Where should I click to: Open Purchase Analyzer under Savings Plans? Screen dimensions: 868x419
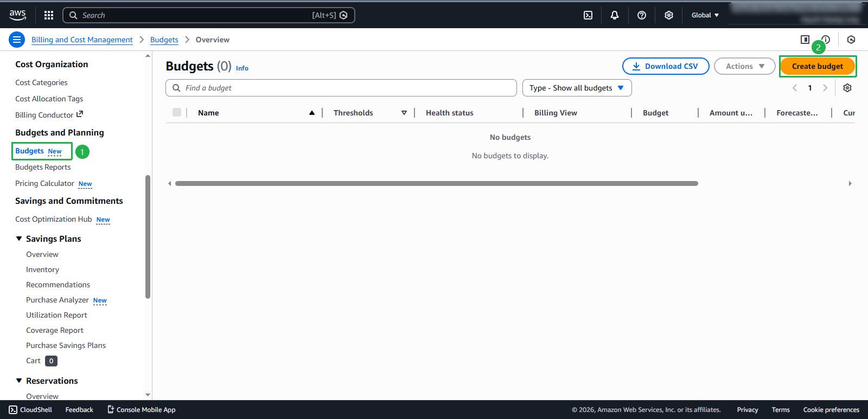coord(57,300)
